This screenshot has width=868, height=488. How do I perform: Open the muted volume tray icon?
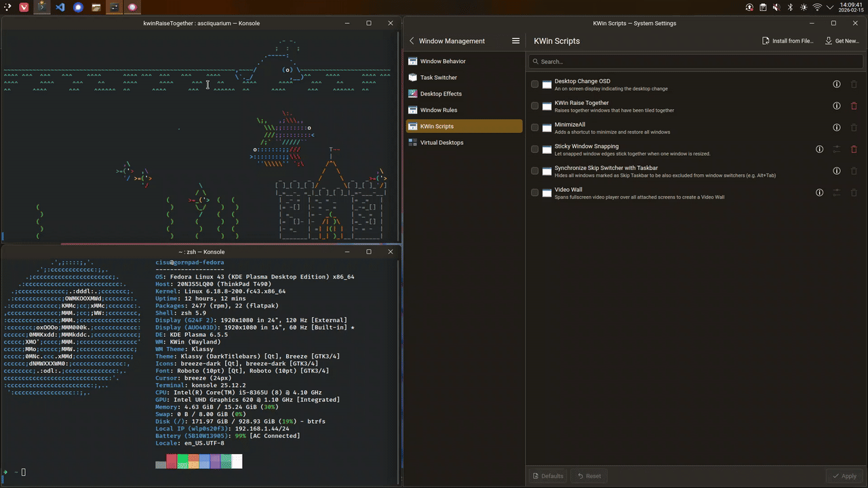click(776, 7)
